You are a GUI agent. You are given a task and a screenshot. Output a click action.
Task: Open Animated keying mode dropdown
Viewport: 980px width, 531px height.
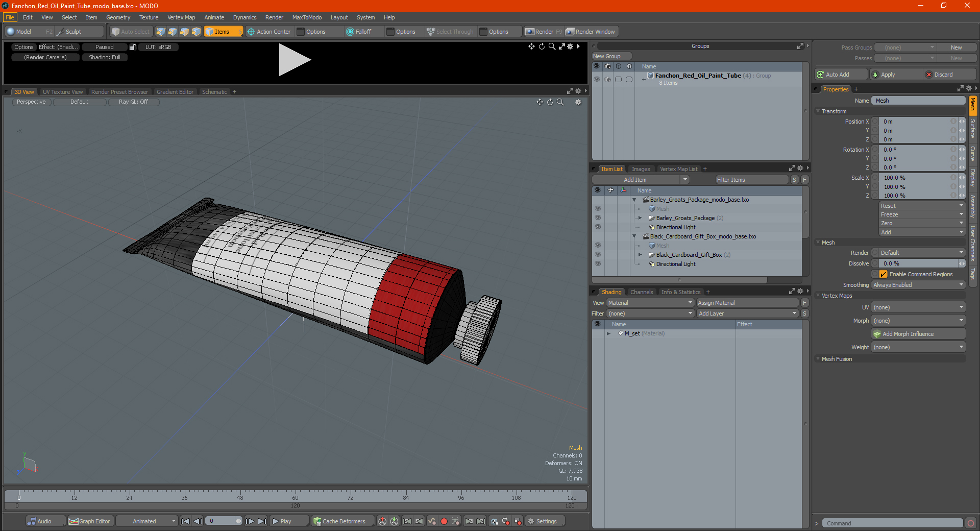click(x=146, y=521)
